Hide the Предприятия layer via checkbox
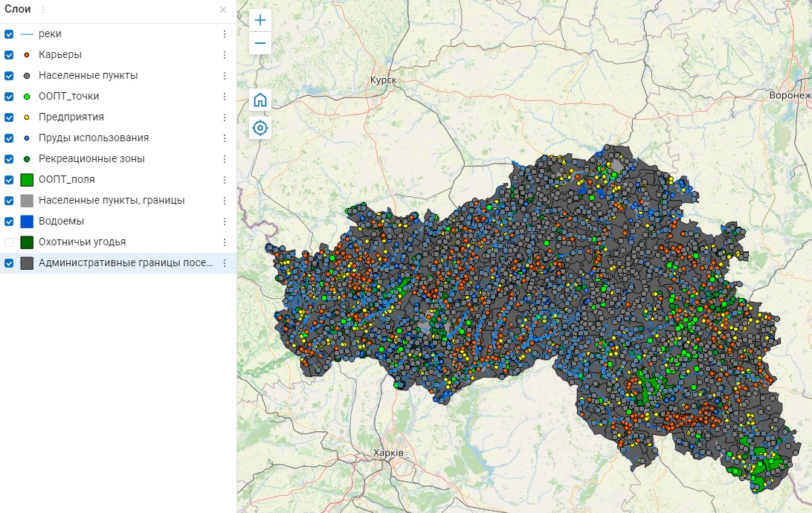The width and height of the screenshot is (812, 513). pos(9,117)
